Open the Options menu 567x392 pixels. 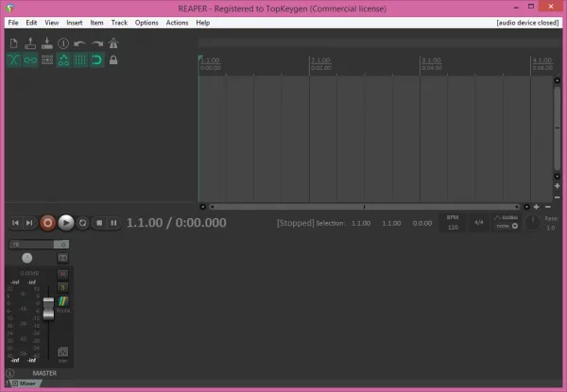point(146,23)
